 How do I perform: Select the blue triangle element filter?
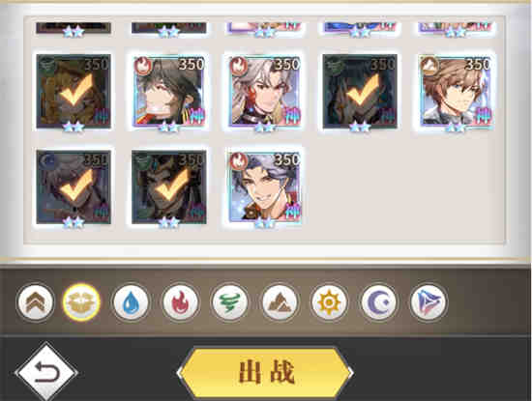click(x=428, y=302)
